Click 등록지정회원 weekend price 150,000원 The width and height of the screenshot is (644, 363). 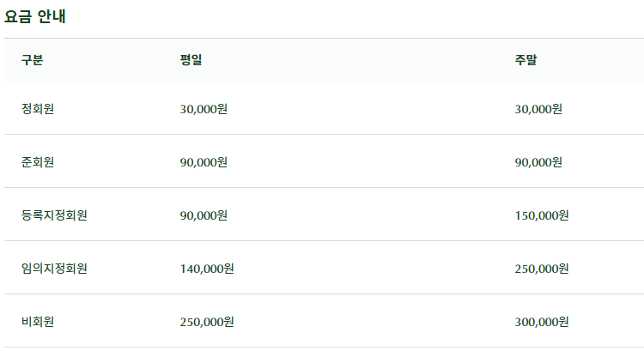click(542, 215)
